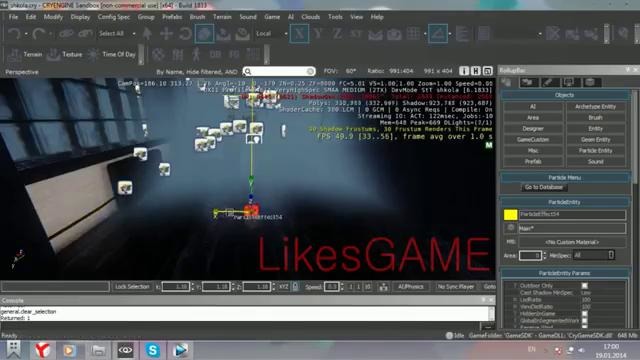Screen dimensions: 640x360
Task: Click the No Custom Material button
Action: pyautogui.click(x=572, y=242)
